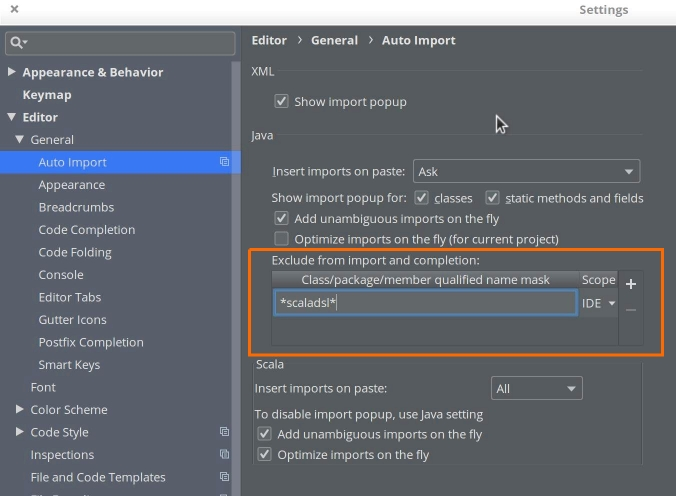Click the search magnifier icon in settings
Image resolution: width=676 pixels, height=496 pixels.
tap(17, 42)
